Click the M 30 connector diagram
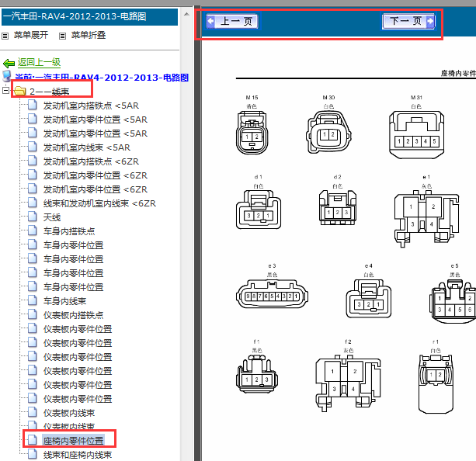 [328, 132]
